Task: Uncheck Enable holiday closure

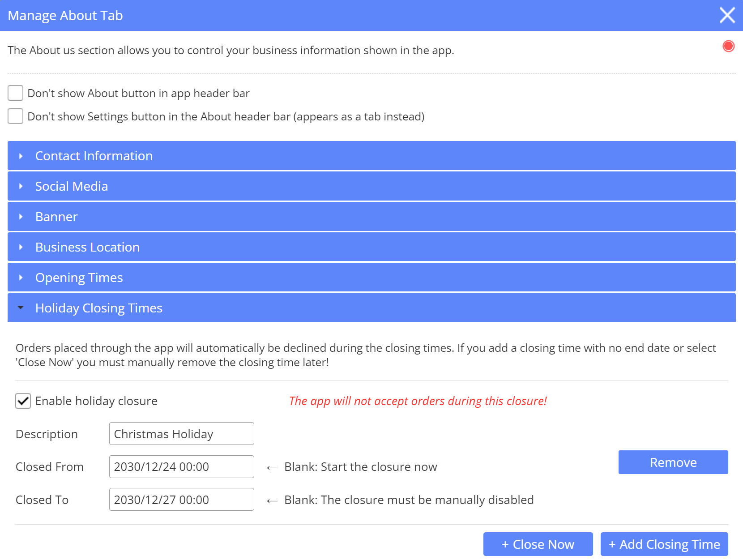Action: (23, 401)
